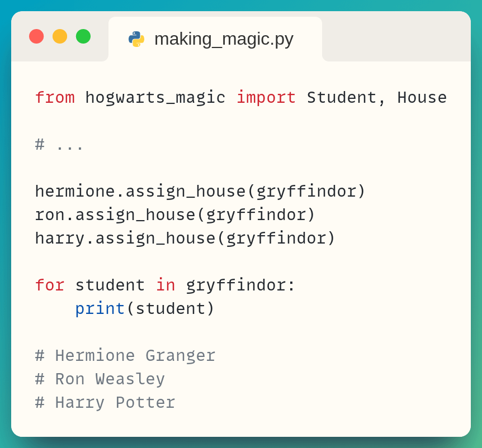482x448 pixels.
Task: Click the '# Hermione Granger' output comment
Action: click(x=125, y=356)
